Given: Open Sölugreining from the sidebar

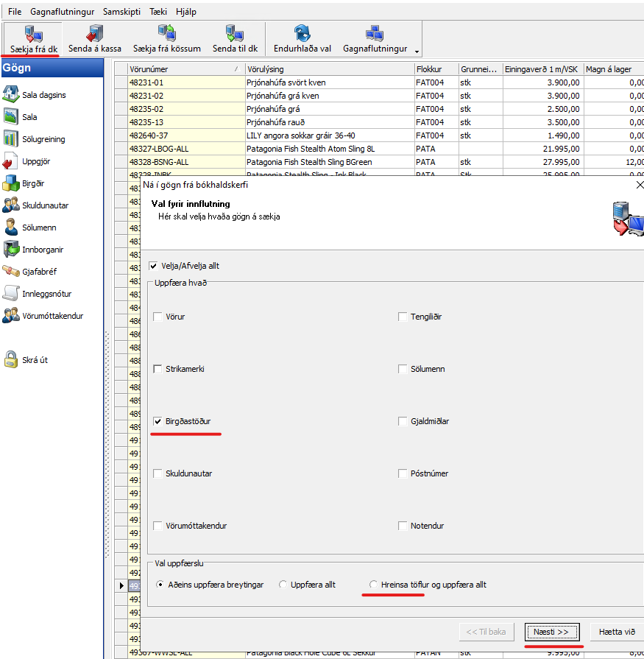Looking at the screenshot, I should (11, 138).
